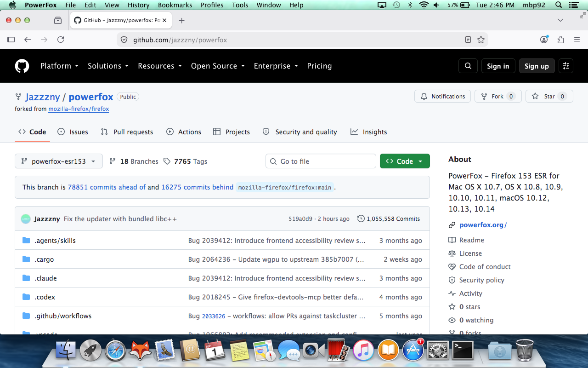
Task: Toggle the browser sidebar icon
Action: click(x=11, y=40)
